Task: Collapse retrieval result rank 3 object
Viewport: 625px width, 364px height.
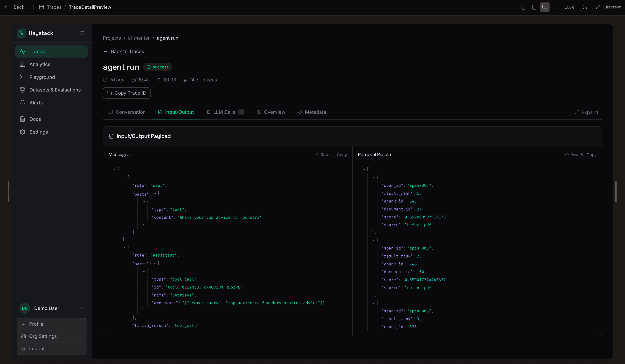Action: pos(374,303)
